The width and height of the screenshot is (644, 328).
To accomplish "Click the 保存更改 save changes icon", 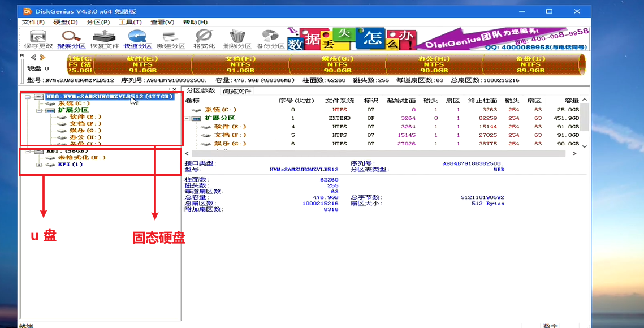I will [38, 38].
